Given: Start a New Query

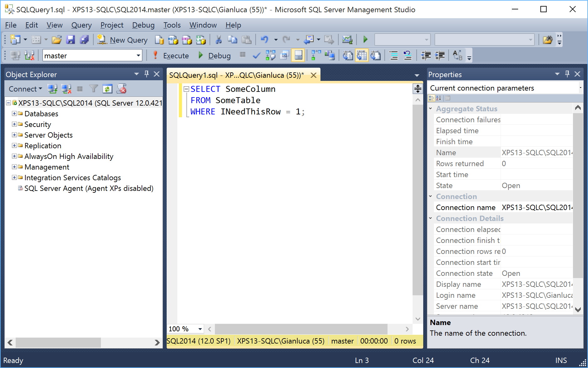Looking at the screenshot, I should (122, 40).
